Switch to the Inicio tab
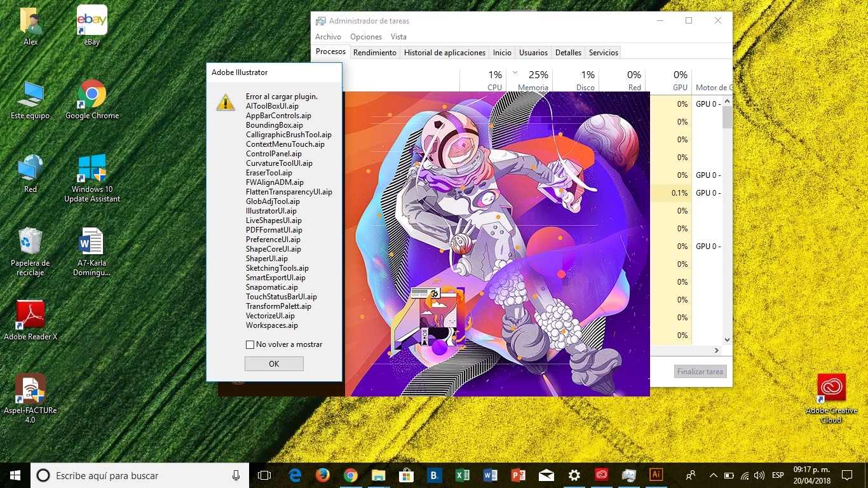The height and width of the screenshot is (488, 868). (x=502, y=53)
